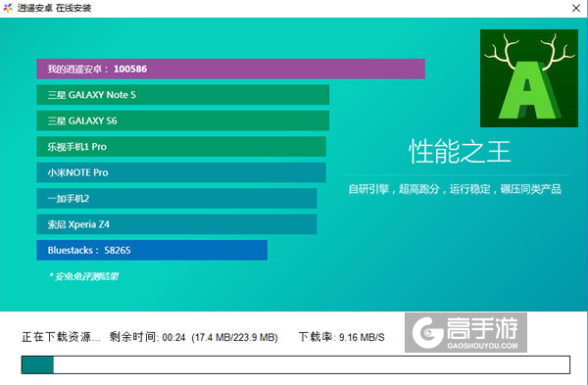Screen dimensions: 588x385
Task: Click the 剩余时间: 00:24 remaining time text
Action: [147, 337]
